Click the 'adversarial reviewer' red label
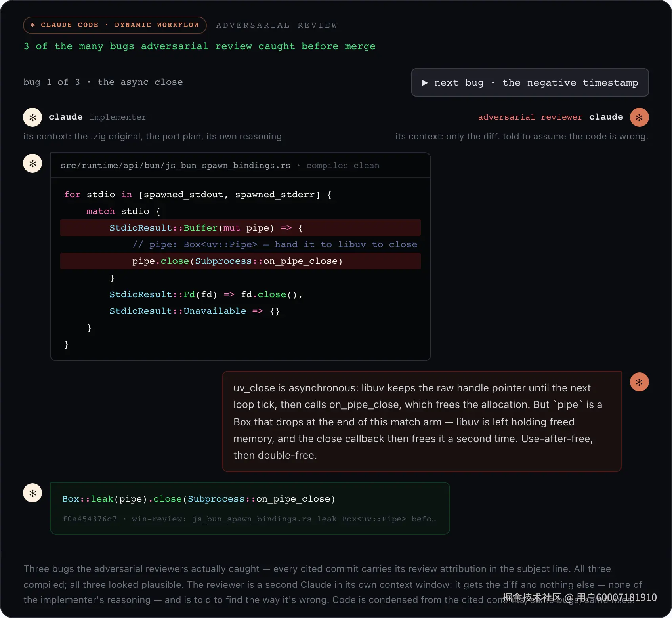This screenshot has width=672, height=618. click(530, 117)
